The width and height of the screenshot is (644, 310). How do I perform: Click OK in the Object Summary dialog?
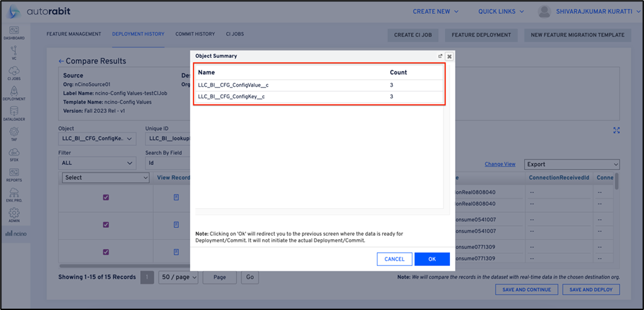tap(432, 259)
